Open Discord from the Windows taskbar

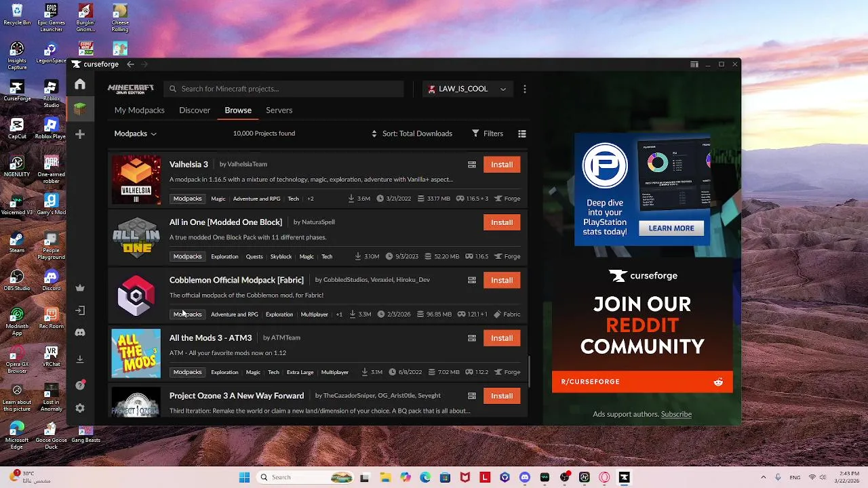524,477
